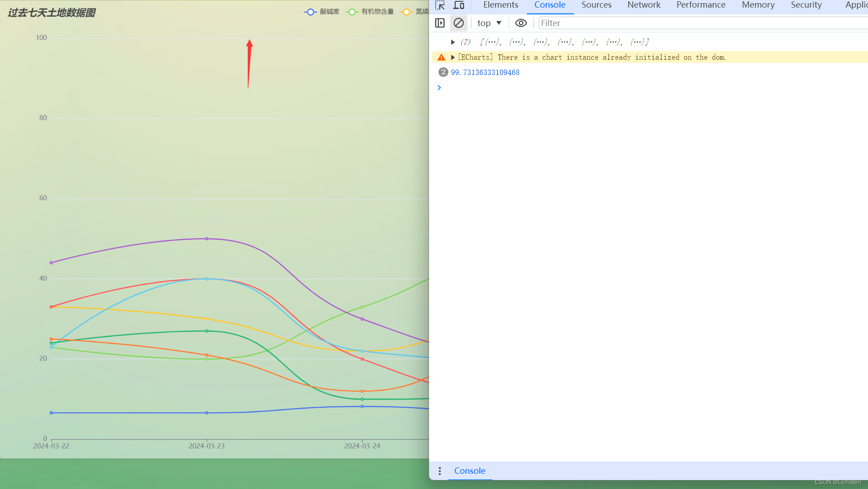Activate the inspect element picker icon
This screenshot has width=868, height=489.
(440, 5)
